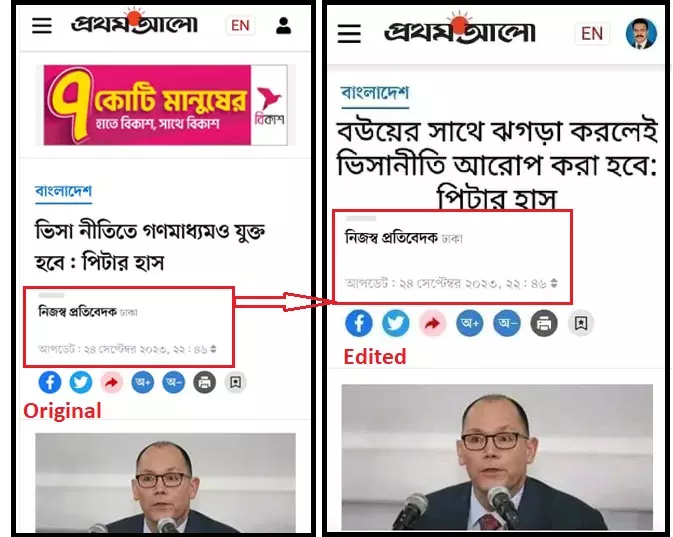Screen dimensions: 673x537
Task: Open Peter Haas photo in edited panel
Action: tap(497, 457)
